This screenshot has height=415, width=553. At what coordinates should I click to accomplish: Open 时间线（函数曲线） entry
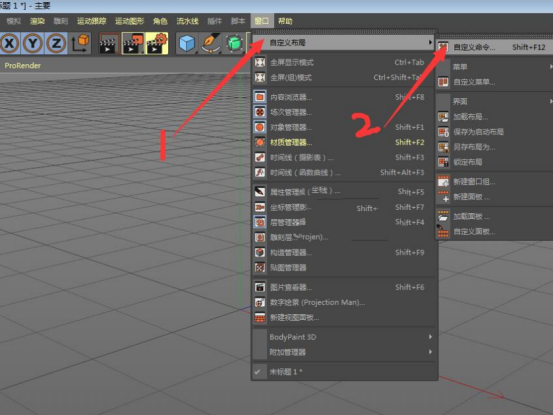(x=344, y=172)
